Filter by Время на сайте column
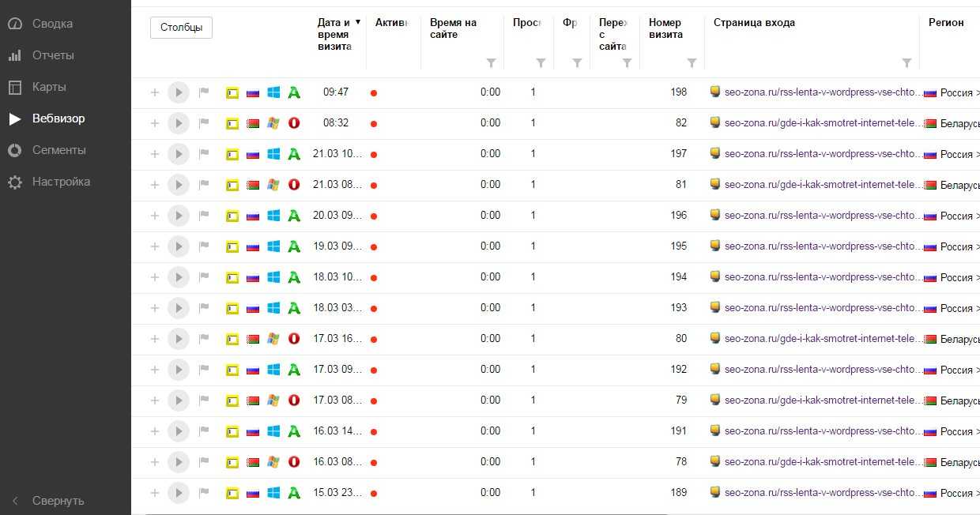The width and height of the screenshot is (980, 515). click(x=491, y=63)
